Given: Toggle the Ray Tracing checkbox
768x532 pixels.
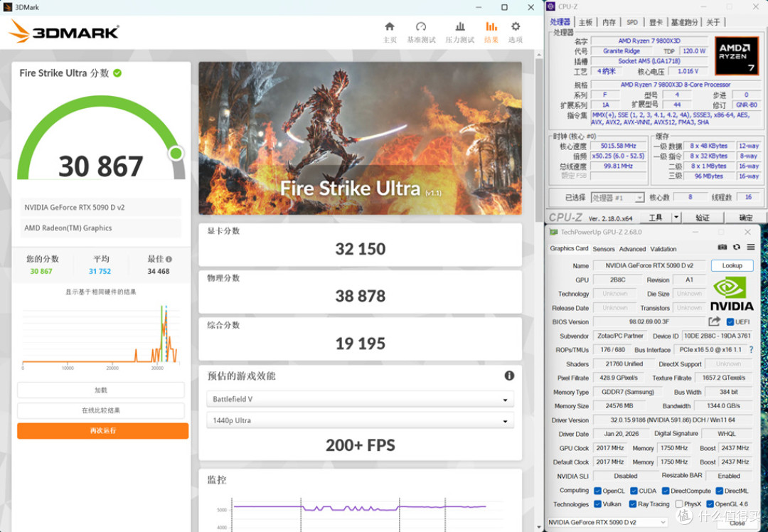Looking at the screenshot, I should pyautogui.click(x=632, y=504).
